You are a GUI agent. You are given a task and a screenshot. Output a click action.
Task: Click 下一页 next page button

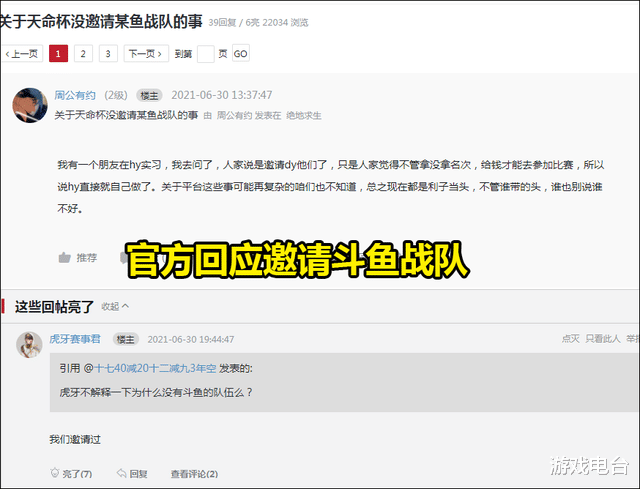tap(146, 53)
